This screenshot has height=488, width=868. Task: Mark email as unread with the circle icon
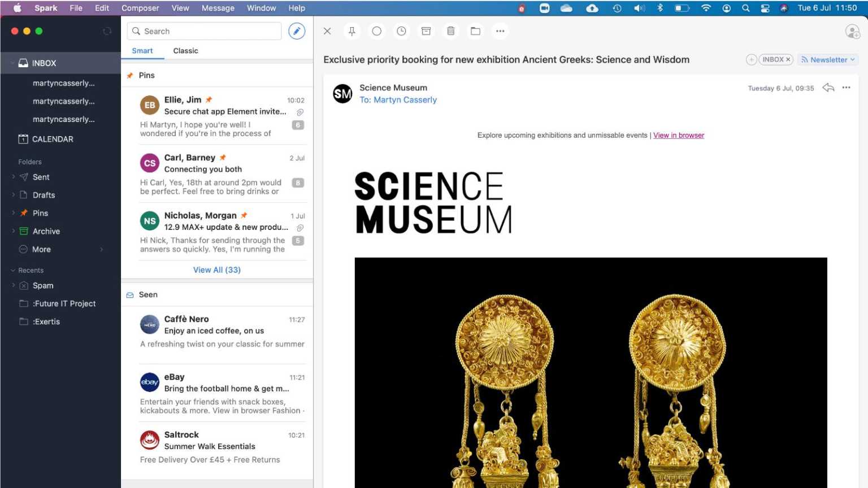(x=376, y=31)
